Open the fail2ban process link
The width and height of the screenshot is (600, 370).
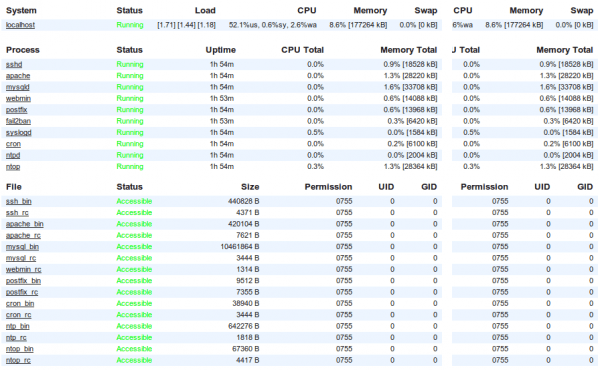[x=18, y=121]
